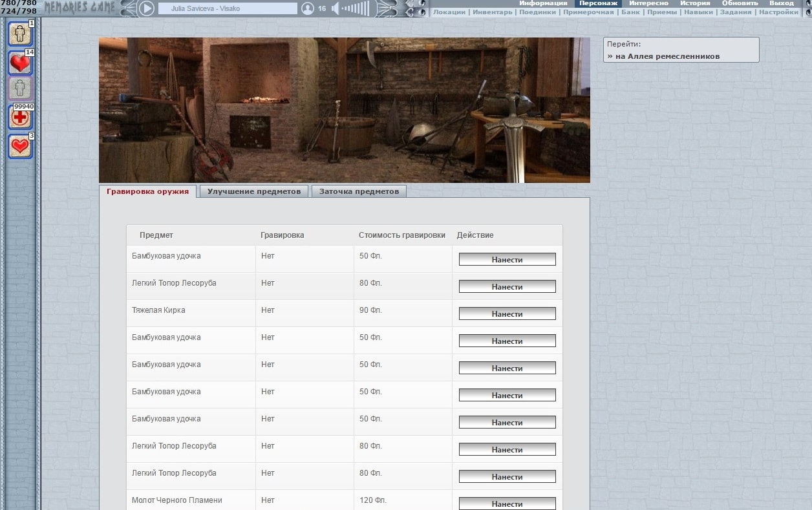Open the Гравировка оружия tab
812x510 pixels.
click(x=148, y=191)
